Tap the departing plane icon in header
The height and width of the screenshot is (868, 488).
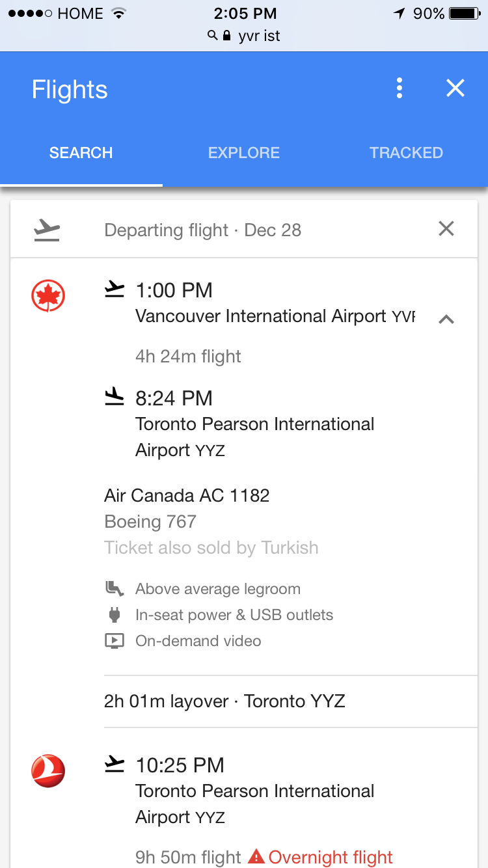coord(47,230)
